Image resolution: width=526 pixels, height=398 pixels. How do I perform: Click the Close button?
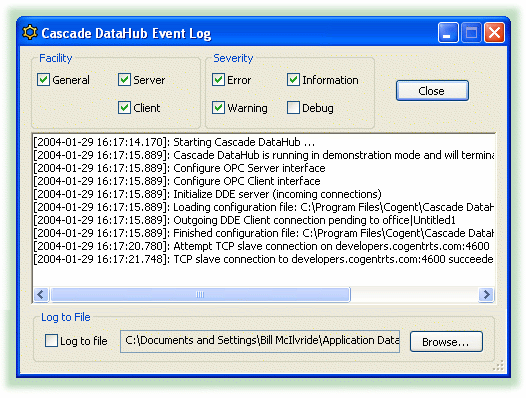[x=432, y=90]
